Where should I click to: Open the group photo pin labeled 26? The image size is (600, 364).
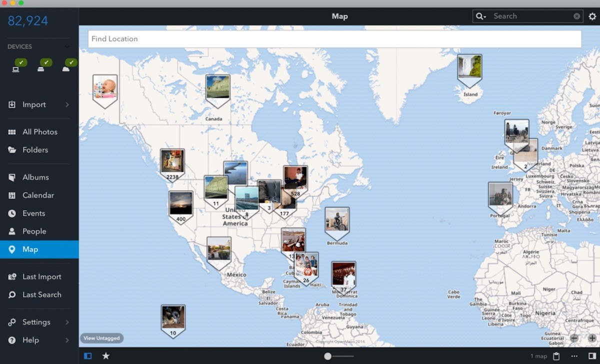click(x=306, y=269)
